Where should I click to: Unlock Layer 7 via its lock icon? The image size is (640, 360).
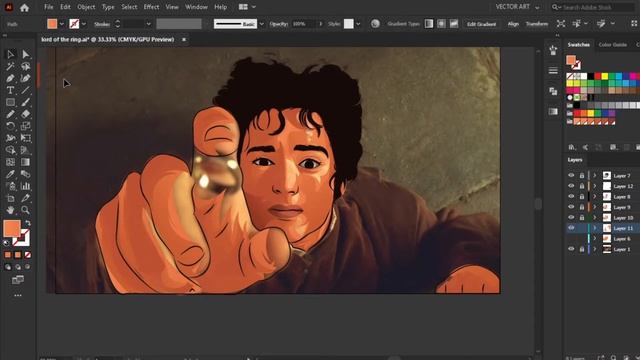(x=582, y=176)
